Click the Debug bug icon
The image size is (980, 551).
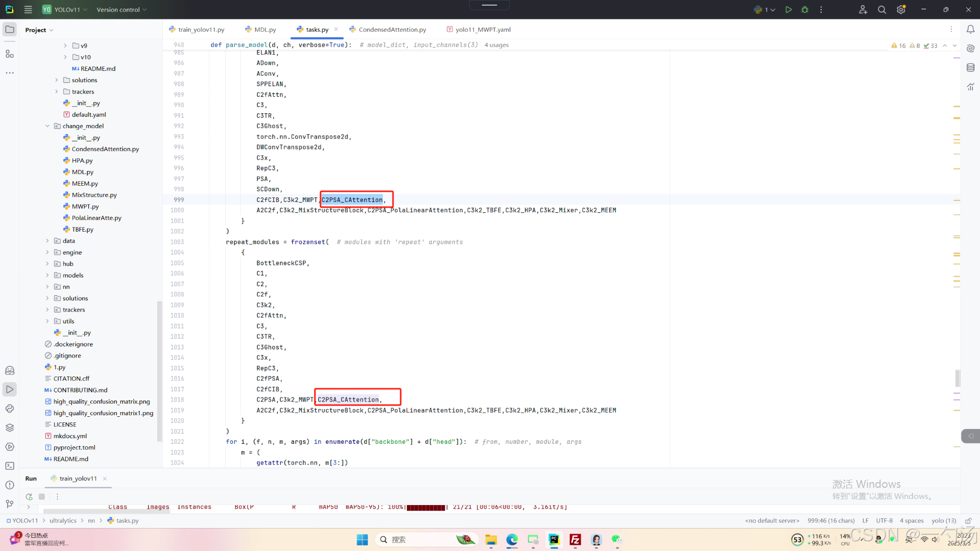tap(805, 10)
